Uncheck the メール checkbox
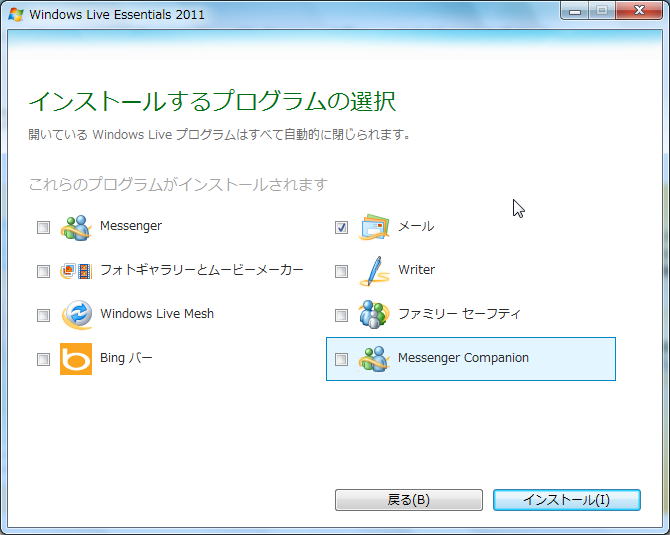Viewport: 670px width, 535px height. [x=341, y=227]
